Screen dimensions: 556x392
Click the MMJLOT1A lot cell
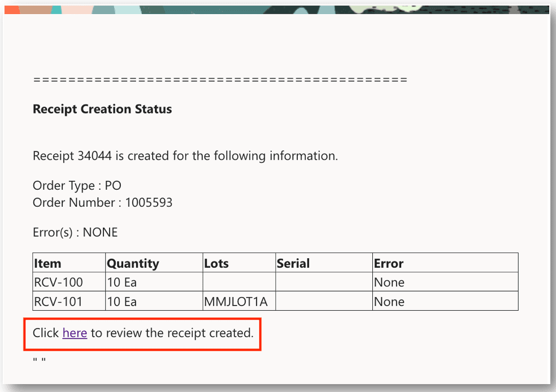[x=236, y=302]
